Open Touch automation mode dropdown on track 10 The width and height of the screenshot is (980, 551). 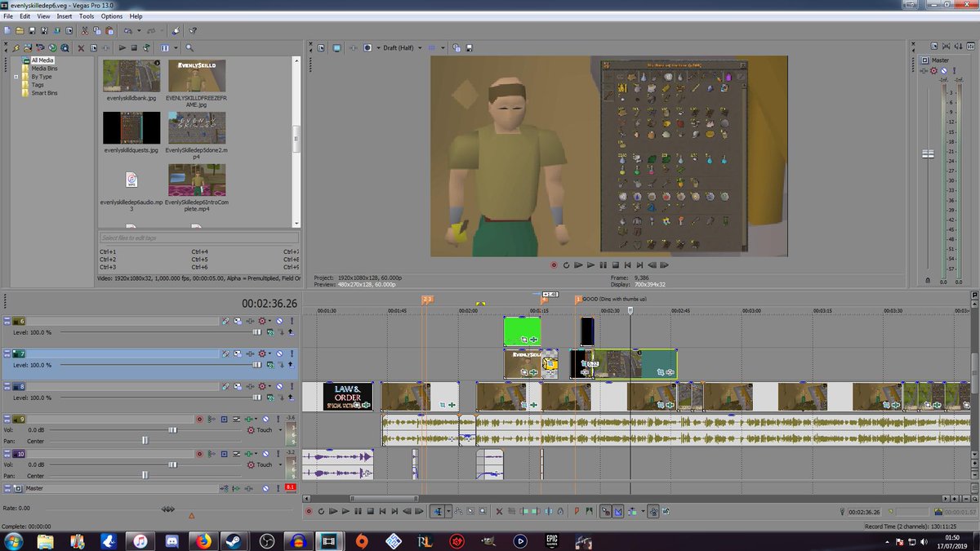click(x=280, y=464)
